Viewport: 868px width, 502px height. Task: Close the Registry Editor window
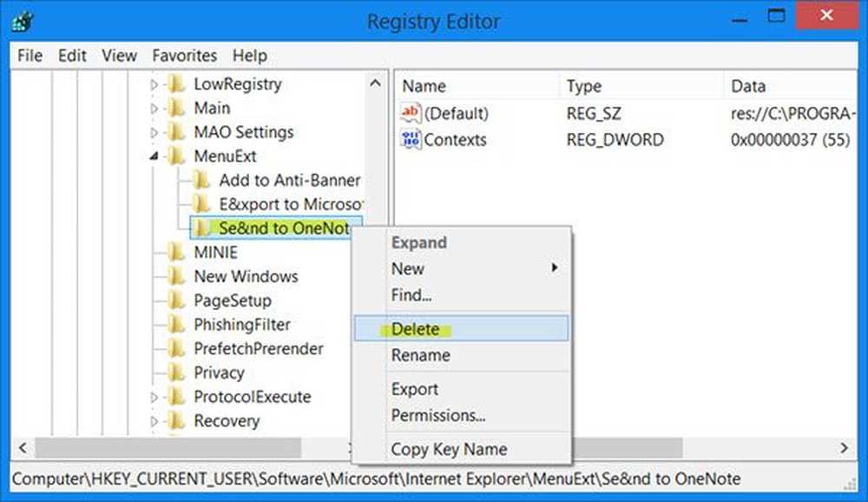pos(827,16)
